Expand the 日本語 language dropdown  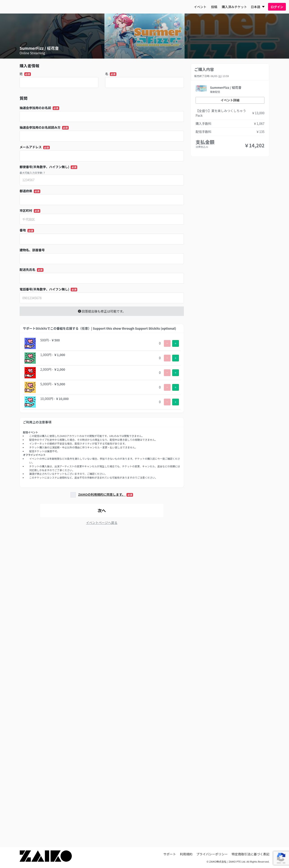click(x=257, y=7)
